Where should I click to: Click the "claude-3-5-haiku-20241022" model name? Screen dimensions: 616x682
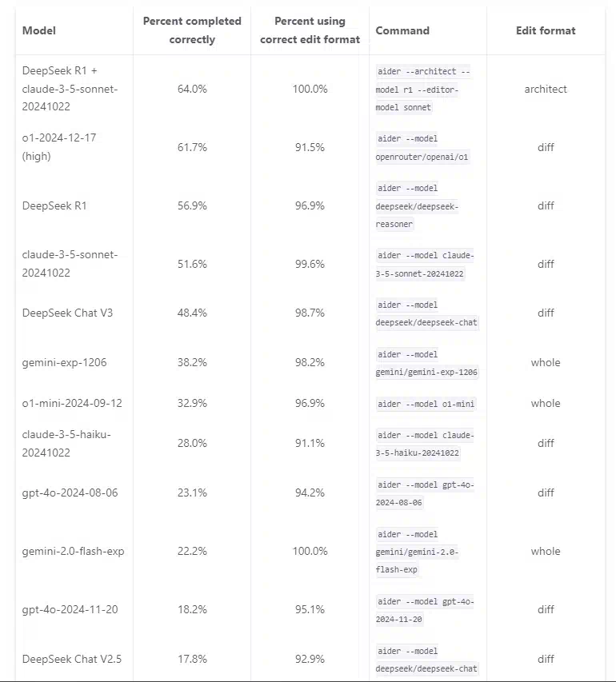point(66,443)
